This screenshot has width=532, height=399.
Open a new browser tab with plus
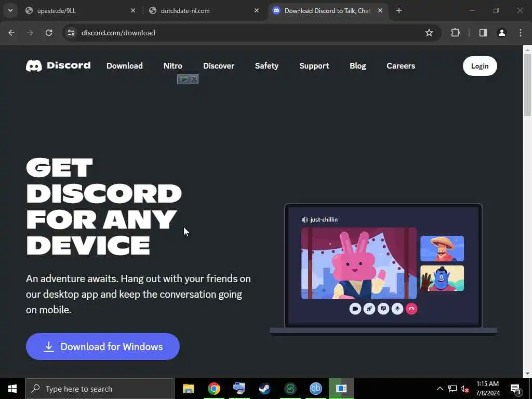(x=399, y=10)
